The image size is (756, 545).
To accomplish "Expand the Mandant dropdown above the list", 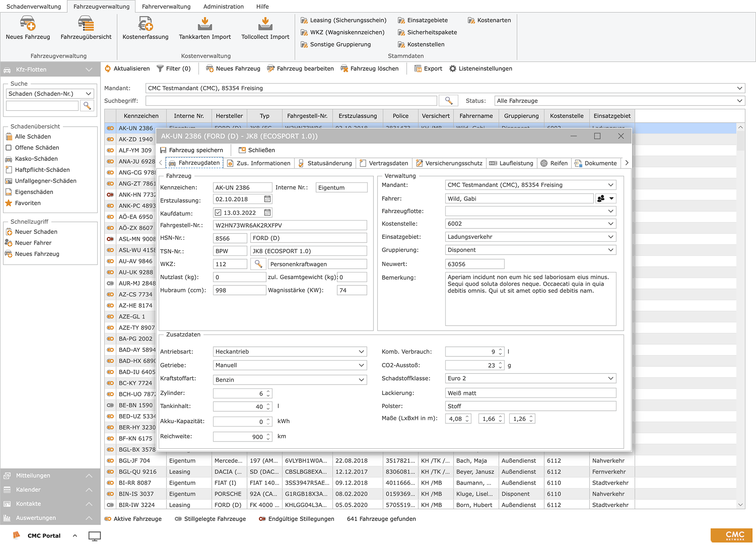I will pyautogui.click(x=739, y=88).
